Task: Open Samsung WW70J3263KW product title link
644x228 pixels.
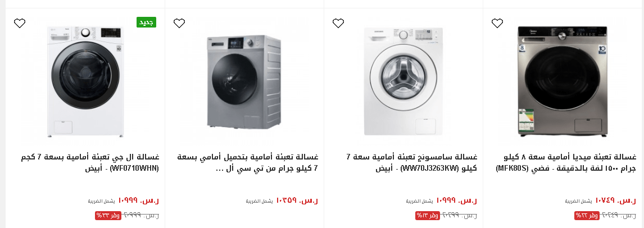Action: pos(412,162)
